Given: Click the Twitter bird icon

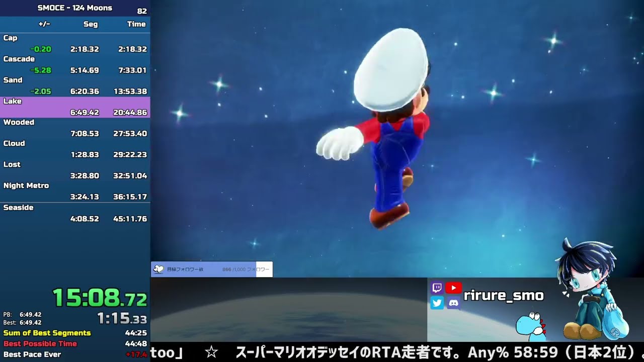Looking at the screenshot, I should (x=437, y=303).
